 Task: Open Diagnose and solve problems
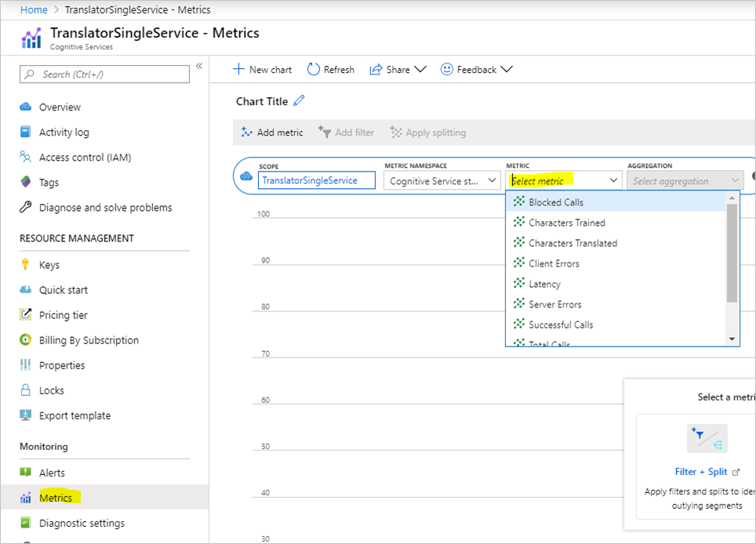click(105, 208)
